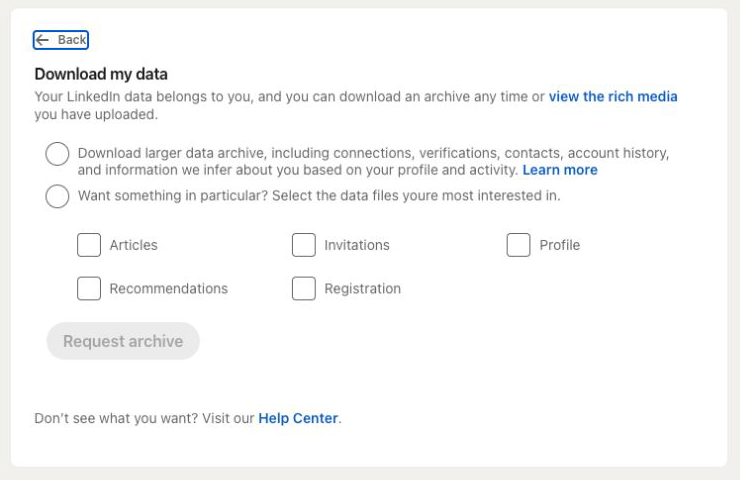Click the Request archive button
Screen dimensions: 740x480
coord(123,341)
